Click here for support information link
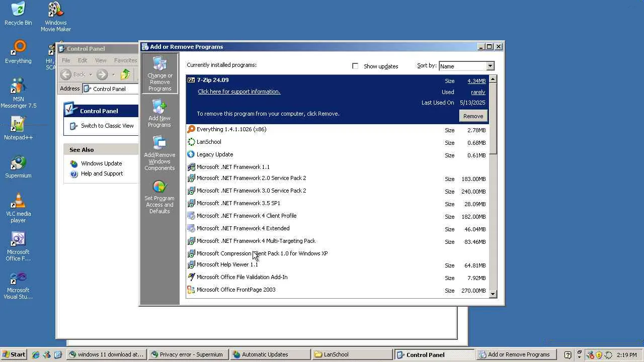The height and width of the screenshot is (362, 644). pos(239,92)
